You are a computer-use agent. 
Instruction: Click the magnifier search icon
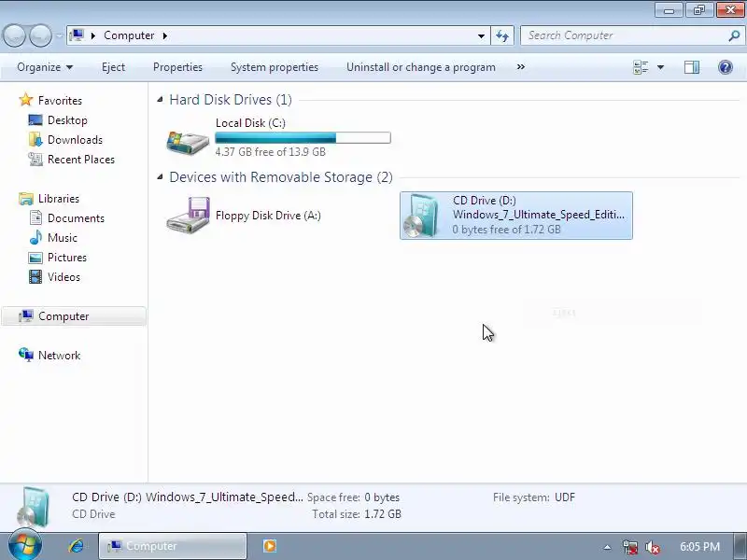(734, 35)
